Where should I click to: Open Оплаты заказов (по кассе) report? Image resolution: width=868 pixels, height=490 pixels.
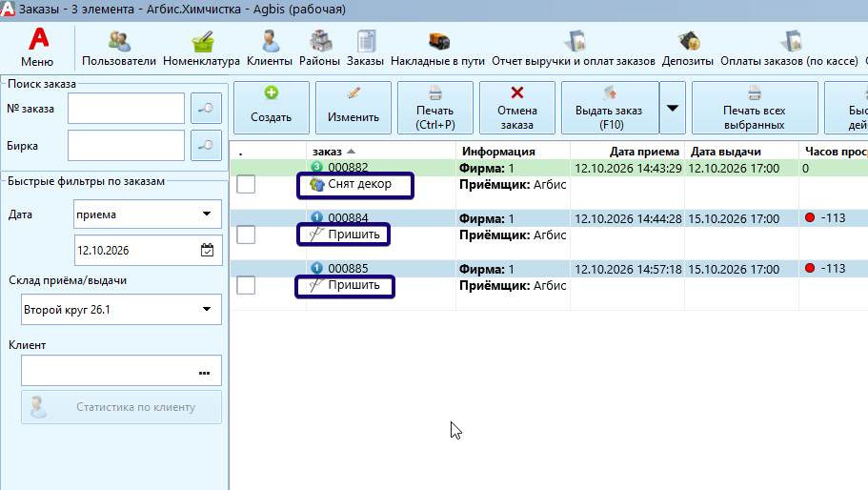click(x=789, y=48)
